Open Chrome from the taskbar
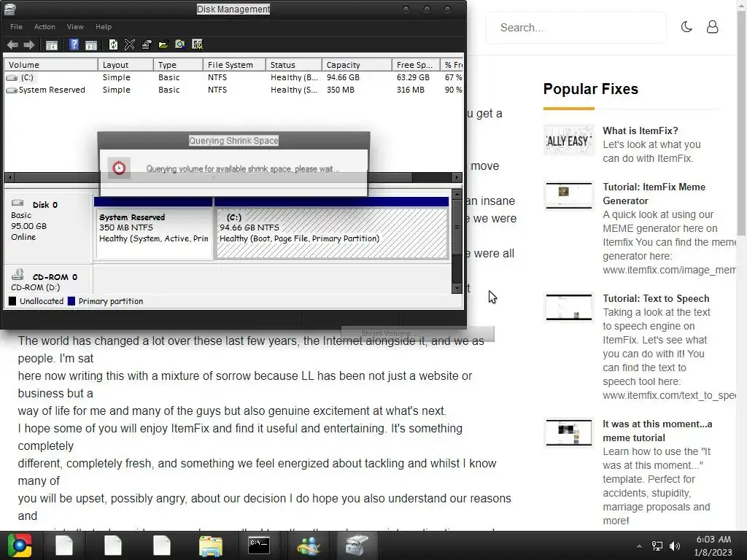 [20, 545]
